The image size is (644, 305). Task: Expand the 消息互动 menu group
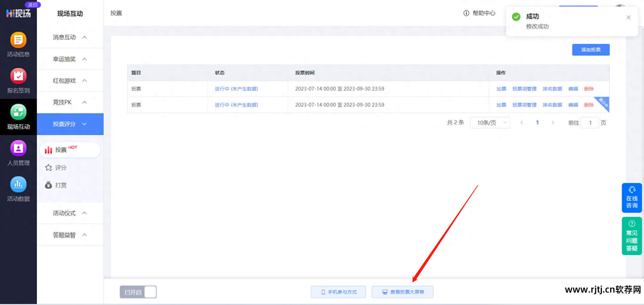click(x=70, y=37)
